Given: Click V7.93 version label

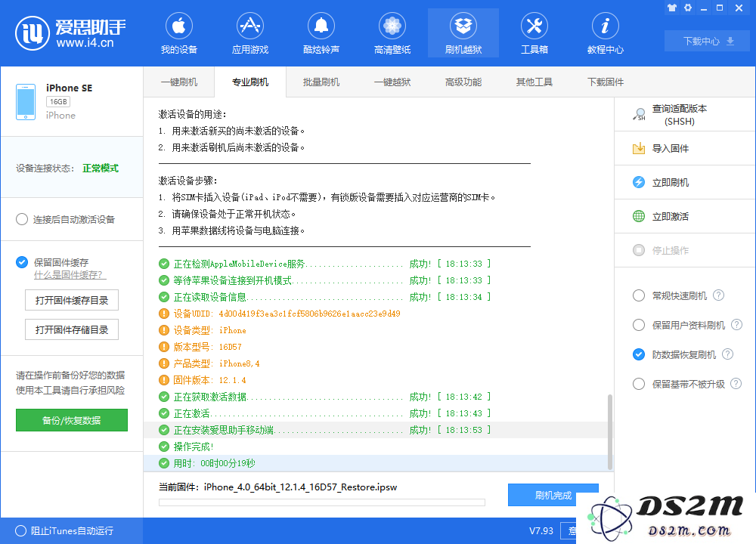Looking at the screenshot, I should [541, 531].
